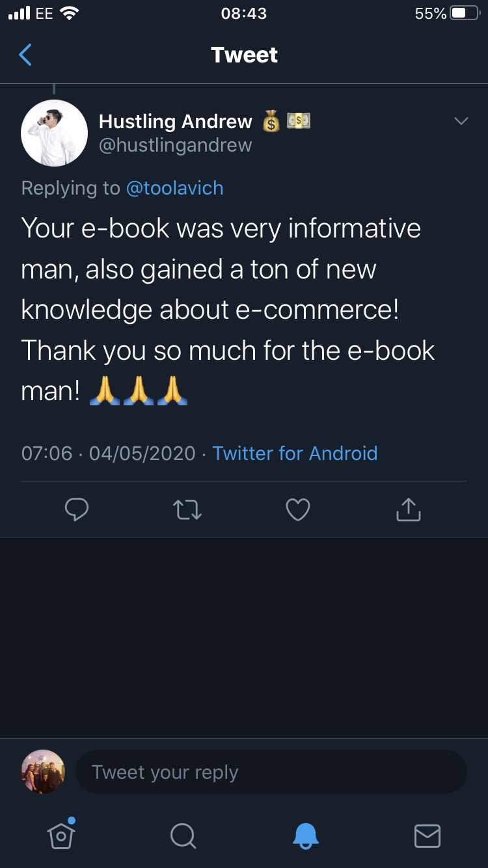
Task: Tap the Twitter for Android source link
Action: pos(295,453)
